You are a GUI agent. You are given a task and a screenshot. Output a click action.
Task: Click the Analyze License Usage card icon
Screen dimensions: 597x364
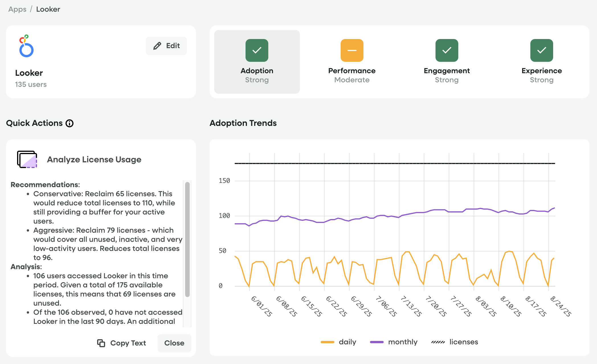(27, 159)
